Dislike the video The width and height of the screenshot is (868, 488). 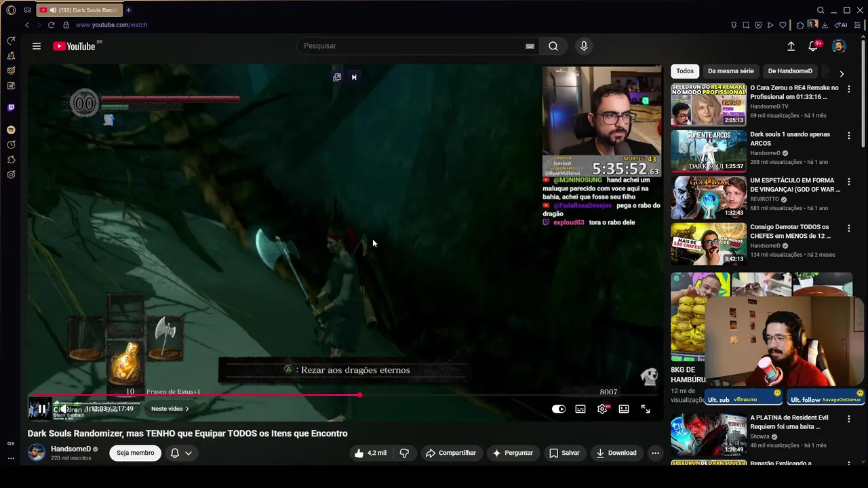click(x=404, y=453)
